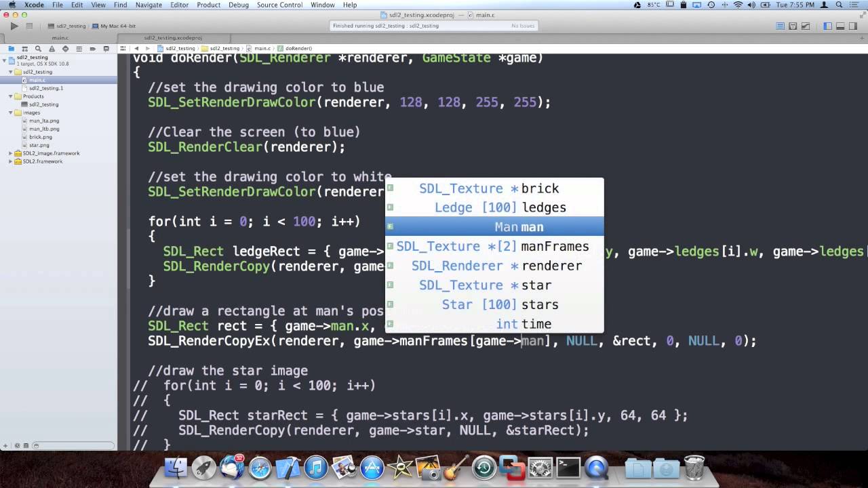Open the Symbol navigator icon
Image resolution: width=868 pixels, height=488 pixels.
24,49
